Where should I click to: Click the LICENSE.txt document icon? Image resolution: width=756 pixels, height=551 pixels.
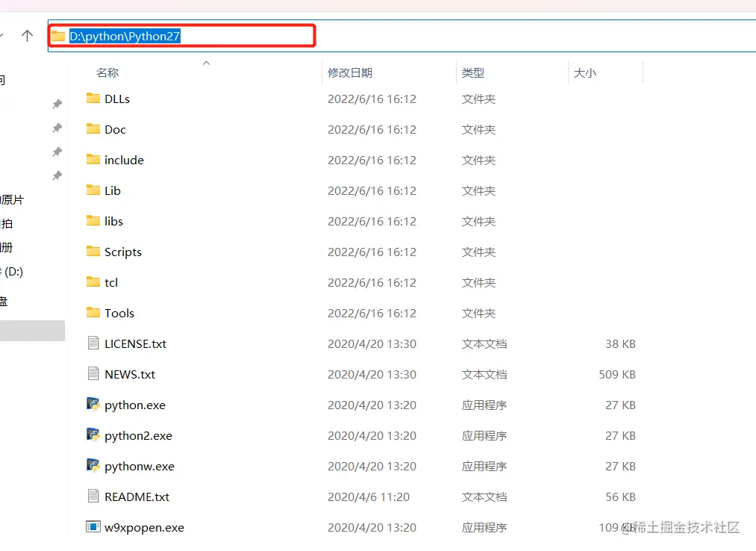point(93,343)
